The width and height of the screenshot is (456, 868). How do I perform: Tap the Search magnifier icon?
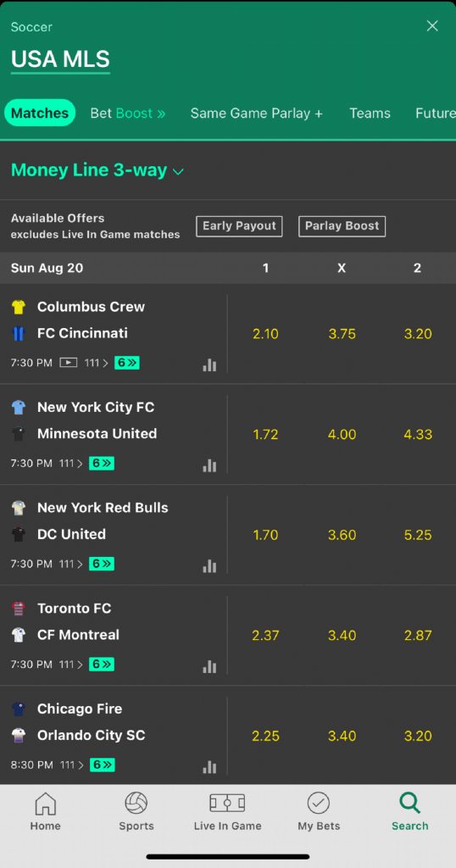coord(410,803)
